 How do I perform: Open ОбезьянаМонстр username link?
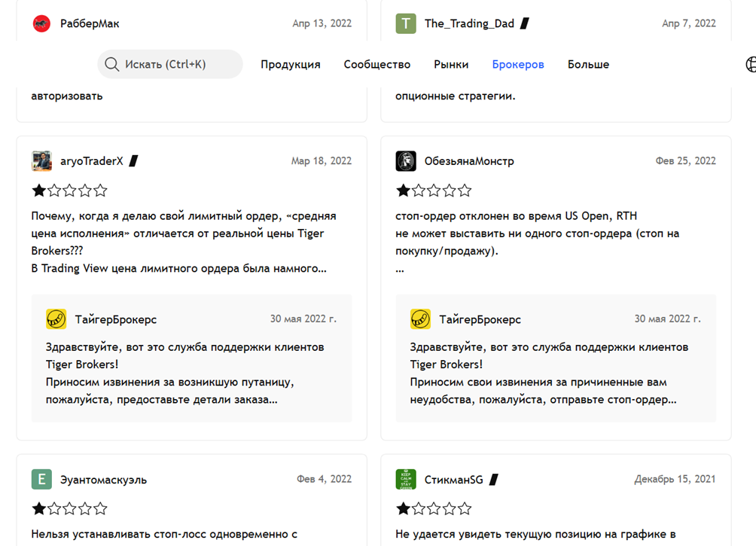coord(469,161)
